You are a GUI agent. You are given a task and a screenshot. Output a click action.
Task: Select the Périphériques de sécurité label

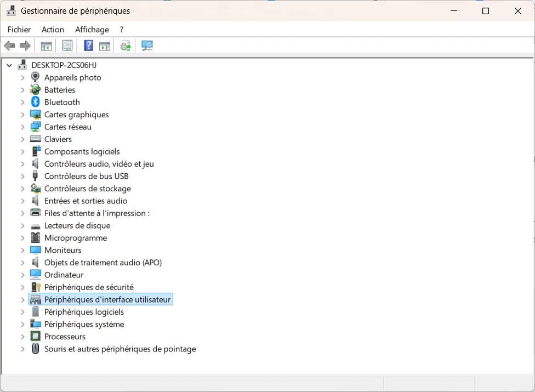(x=89, y=287)
